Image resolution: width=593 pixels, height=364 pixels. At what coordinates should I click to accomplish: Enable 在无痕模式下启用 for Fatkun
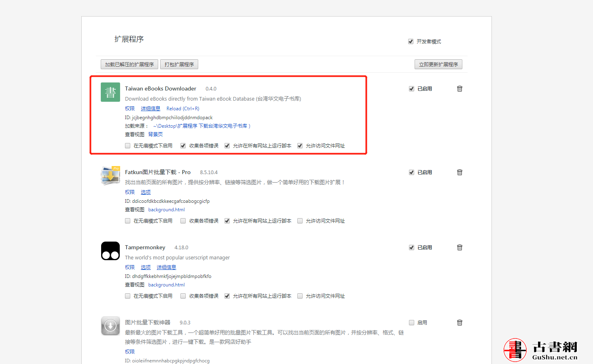coord(127,221)
